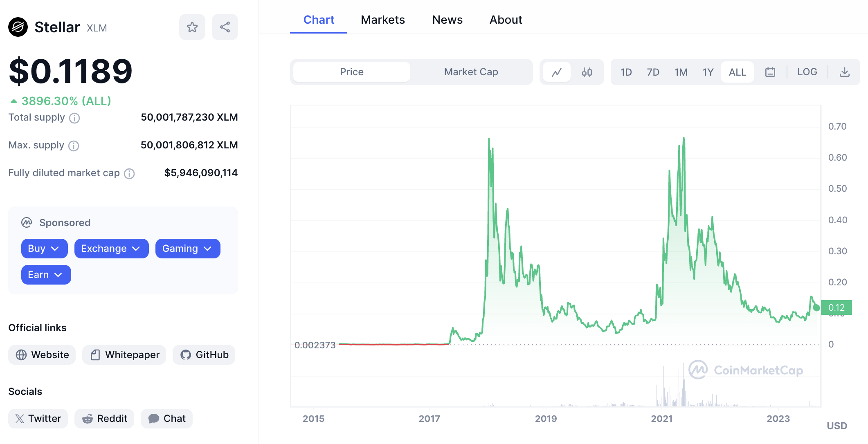The width and height of the screenshot is (868, 444).
Task: Show Max. supply info tooltip icon
Action: pos(74,146)
